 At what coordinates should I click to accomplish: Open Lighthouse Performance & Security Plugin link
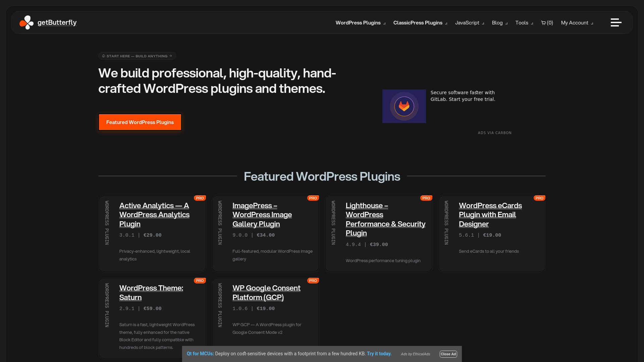point(385,219)
